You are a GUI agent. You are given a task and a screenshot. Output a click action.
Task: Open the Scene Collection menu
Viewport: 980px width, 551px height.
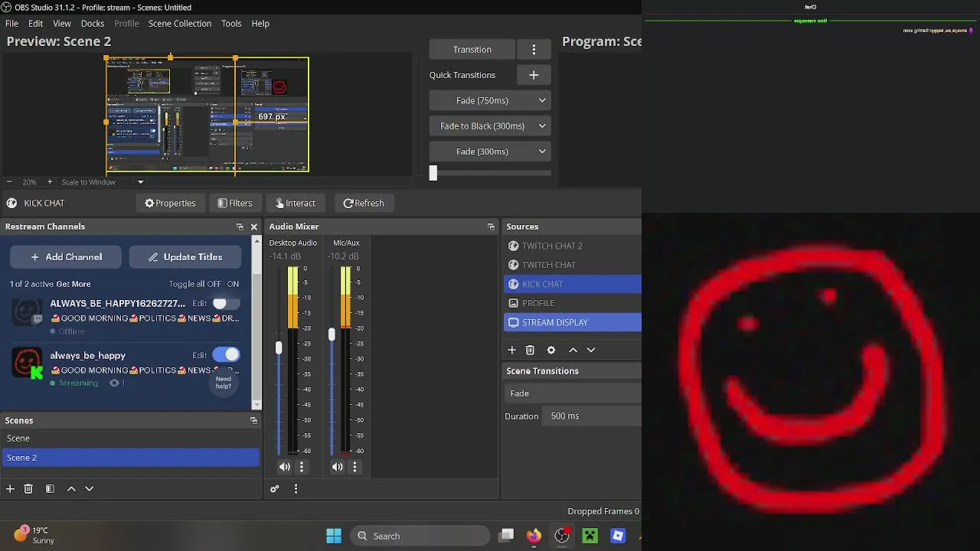pyautogui.click(x=180, y=24)
